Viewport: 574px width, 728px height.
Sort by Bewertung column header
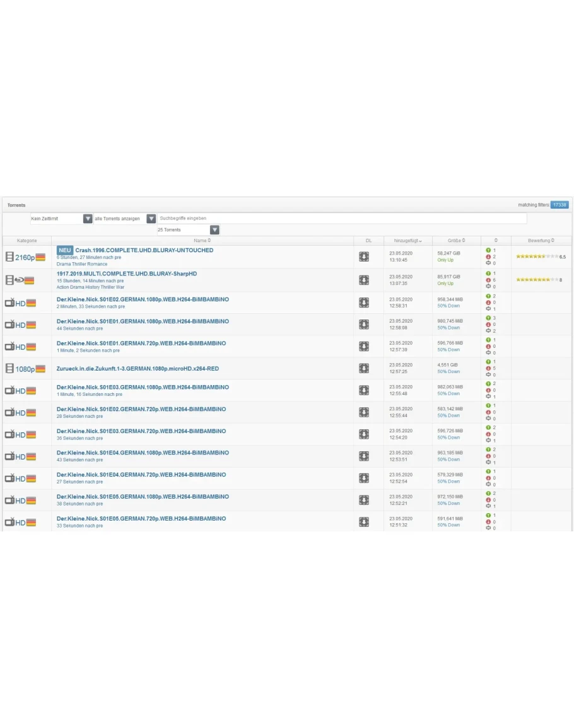coord(541,240)
